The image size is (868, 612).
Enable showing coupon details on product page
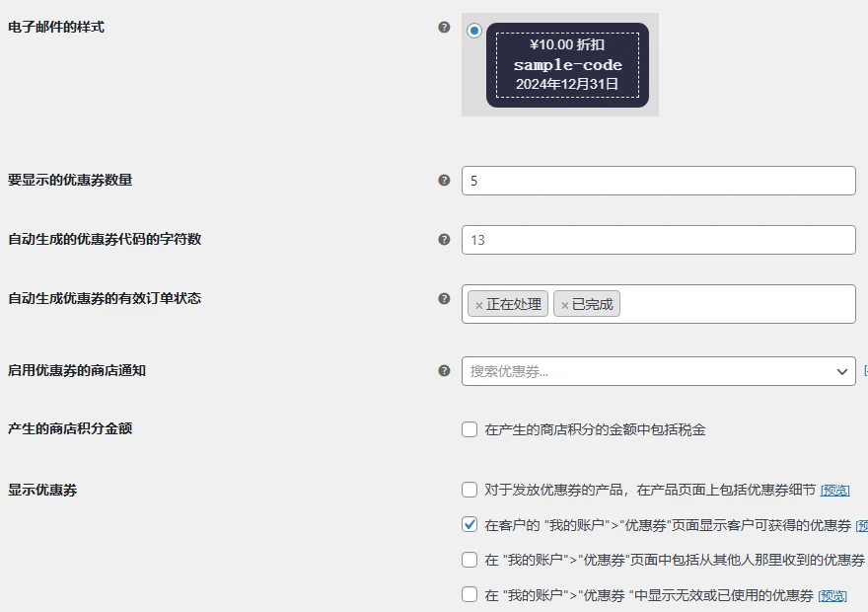470,489
